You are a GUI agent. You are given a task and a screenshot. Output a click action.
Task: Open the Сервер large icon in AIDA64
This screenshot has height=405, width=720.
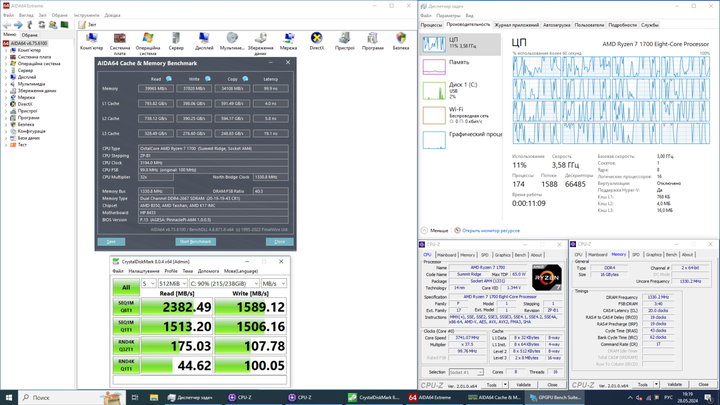tap(176, 41)
